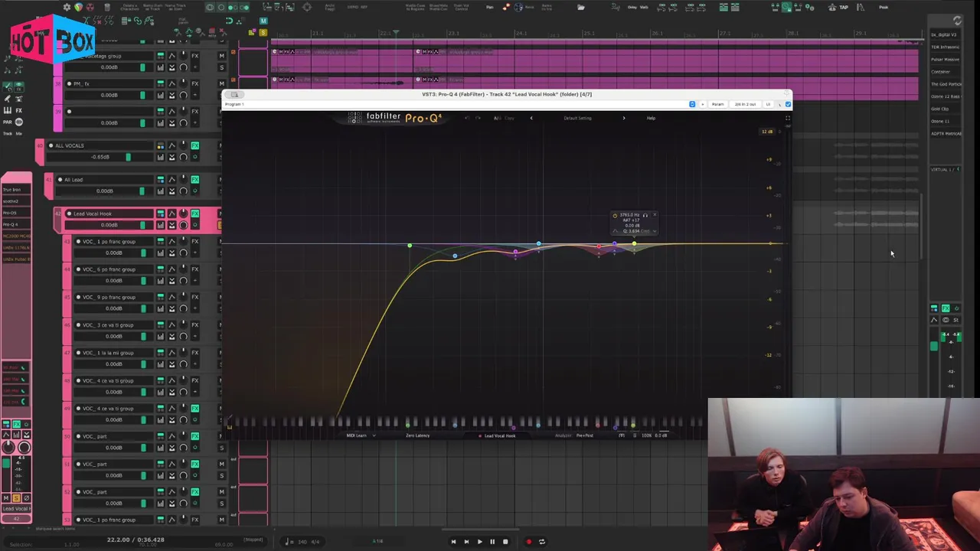This screenshot has width=980, height=551.
Task: Toggle FX power on ALL VOCALS track
Action: click(x=195, y=157)
